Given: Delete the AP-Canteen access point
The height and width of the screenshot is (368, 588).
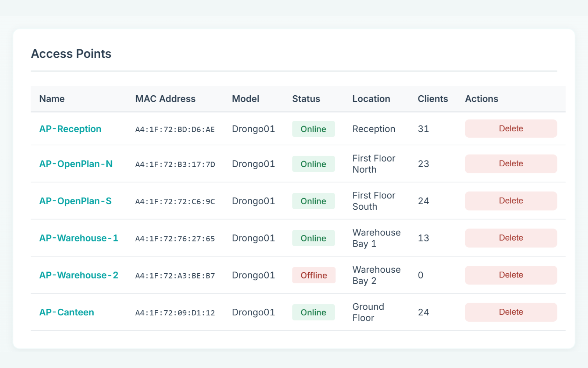Looking at the screenshot, I should pyautogui.click(x=511, y=312).
